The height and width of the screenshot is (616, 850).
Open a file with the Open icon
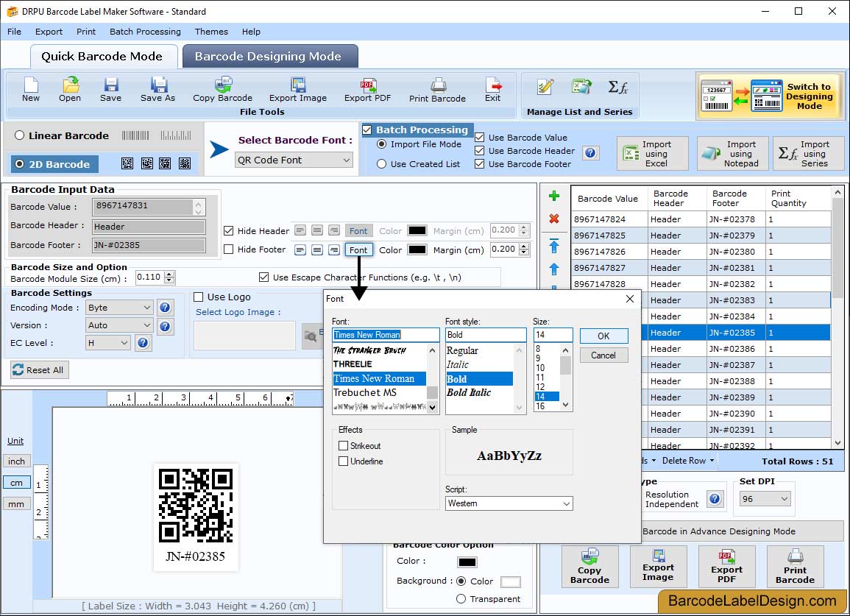tap(70, 90)
